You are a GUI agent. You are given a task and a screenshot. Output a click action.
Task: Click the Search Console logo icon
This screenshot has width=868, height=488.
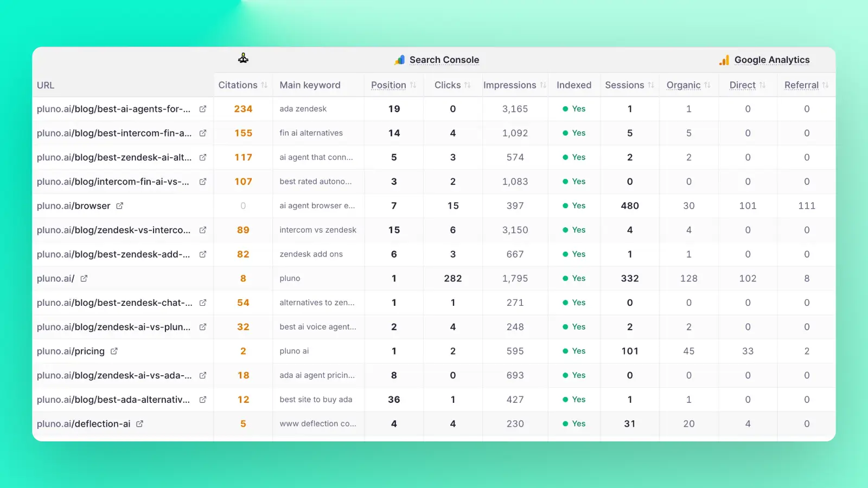tap(400, 60)
